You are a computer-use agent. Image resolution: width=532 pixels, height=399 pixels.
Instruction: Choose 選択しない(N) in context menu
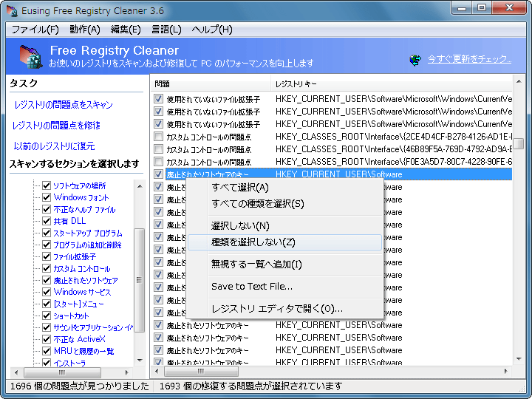[x=284, y=225]
